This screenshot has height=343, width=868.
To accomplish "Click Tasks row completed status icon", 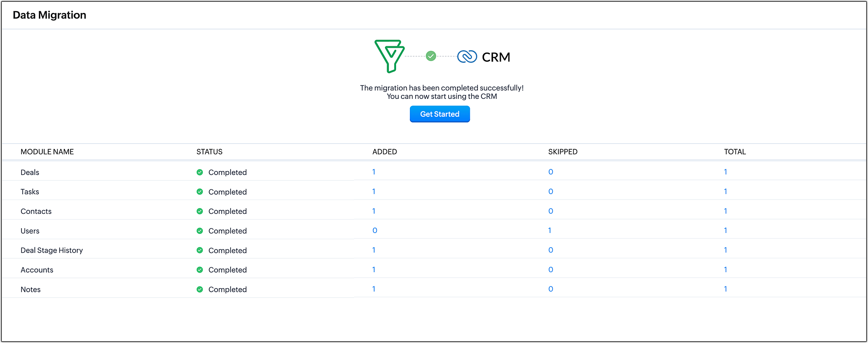I will click(200, 192).
